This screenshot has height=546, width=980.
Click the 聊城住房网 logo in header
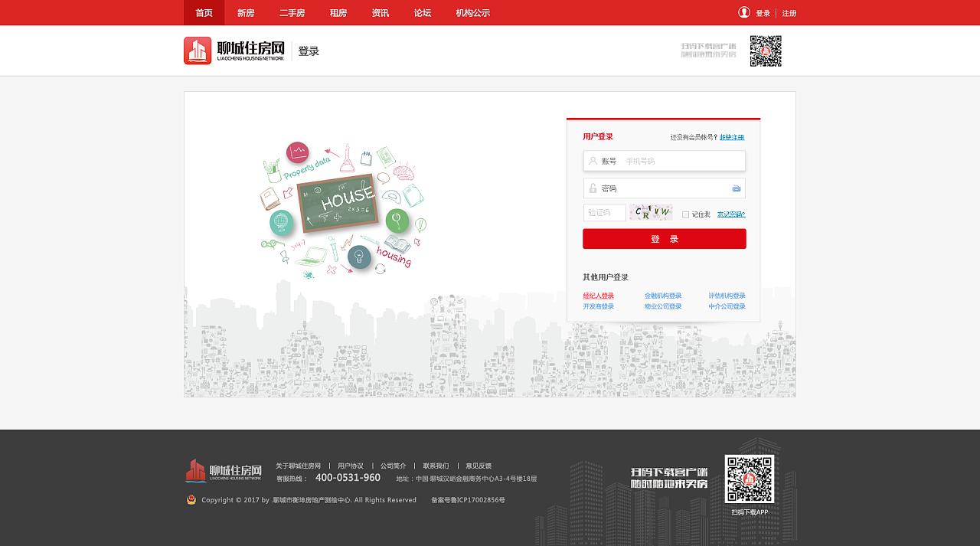[x=234, y=51]
